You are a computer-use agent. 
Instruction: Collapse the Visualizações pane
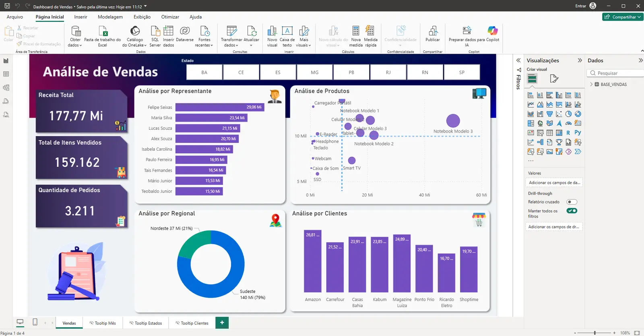[580, 60]
